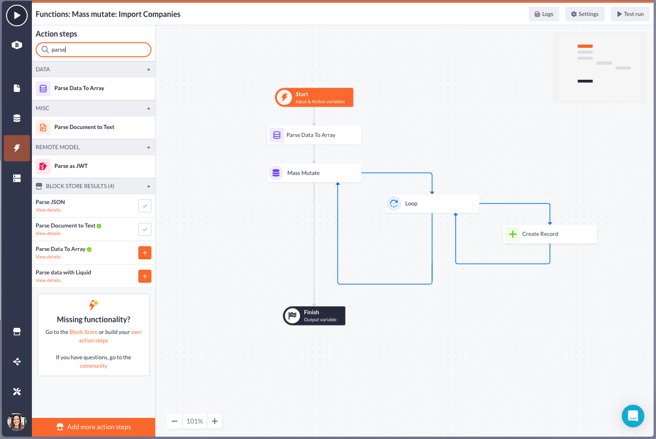This screenshot has height=439, width=656.
Task: Collapse the DATA section
Action: (x=149, y=70)
